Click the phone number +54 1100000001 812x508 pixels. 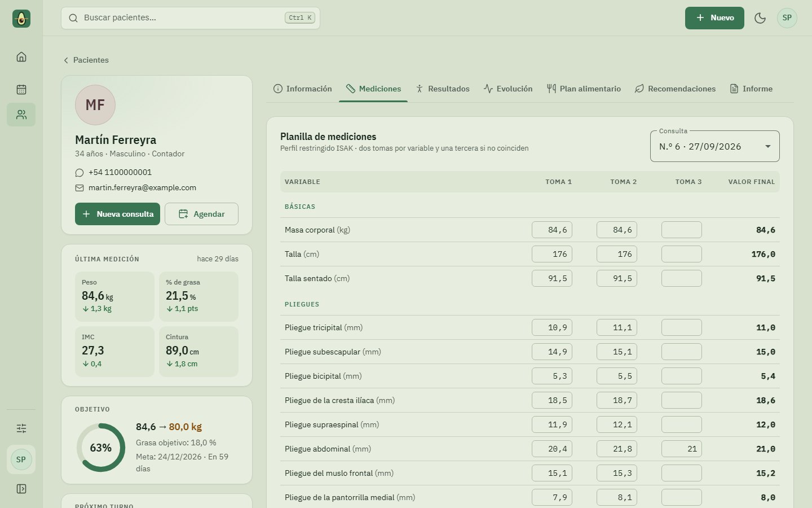click(x=120, y=172)
